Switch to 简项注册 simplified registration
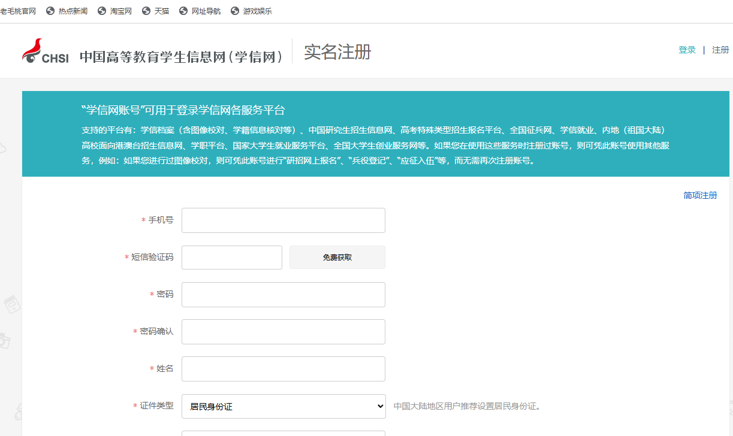 point(700,195)
